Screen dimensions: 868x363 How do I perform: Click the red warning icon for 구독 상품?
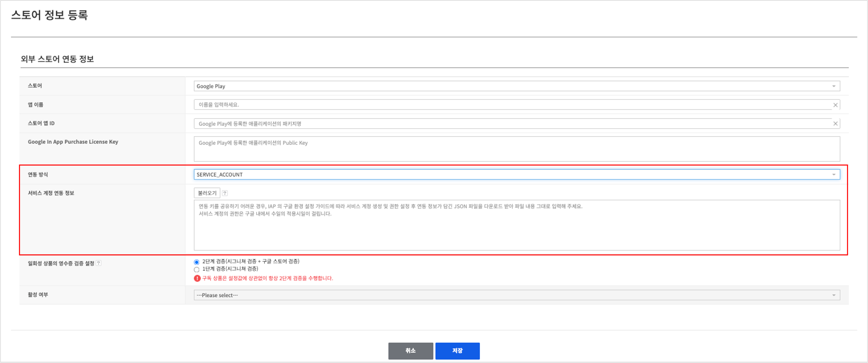click(x=197, y=278)
